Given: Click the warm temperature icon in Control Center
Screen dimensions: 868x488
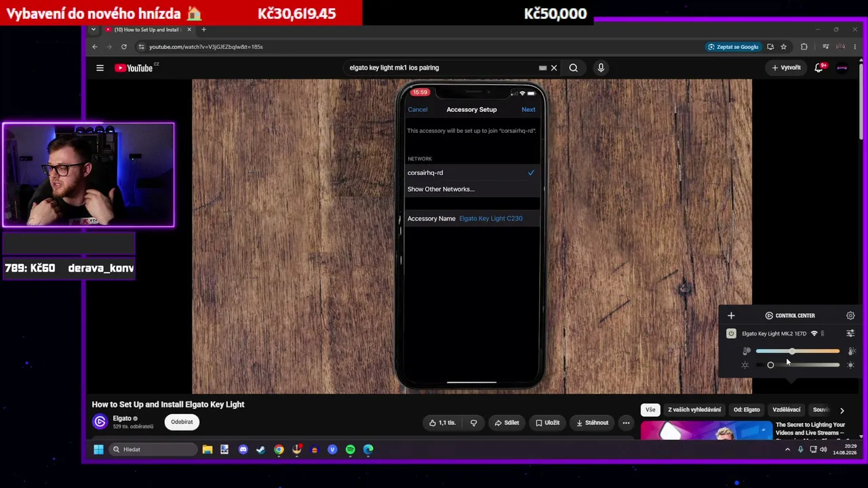Looking at the screenshot, I should point(852,351).
